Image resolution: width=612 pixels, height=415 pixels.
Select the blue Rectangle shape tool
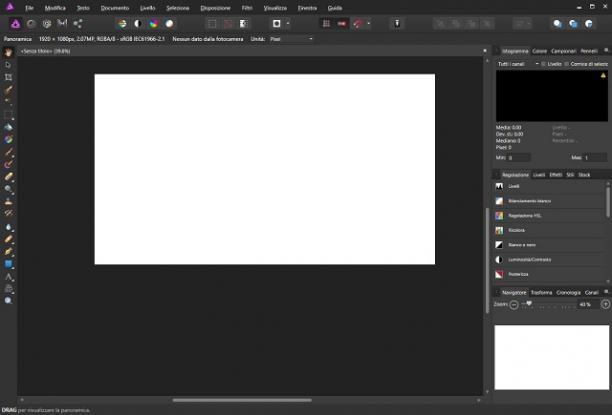[x=8, y=264]
